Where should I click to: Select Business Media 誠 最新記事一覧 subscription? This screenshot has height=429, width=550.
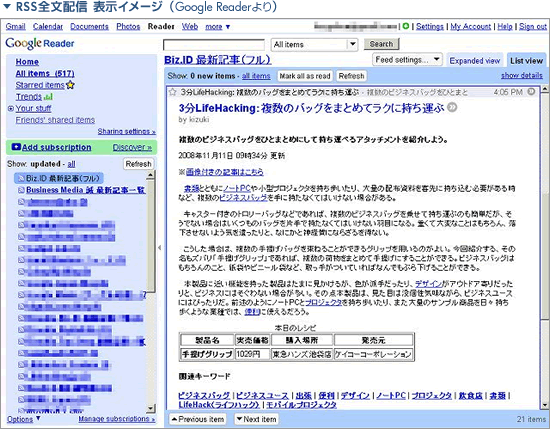point(86,190)
